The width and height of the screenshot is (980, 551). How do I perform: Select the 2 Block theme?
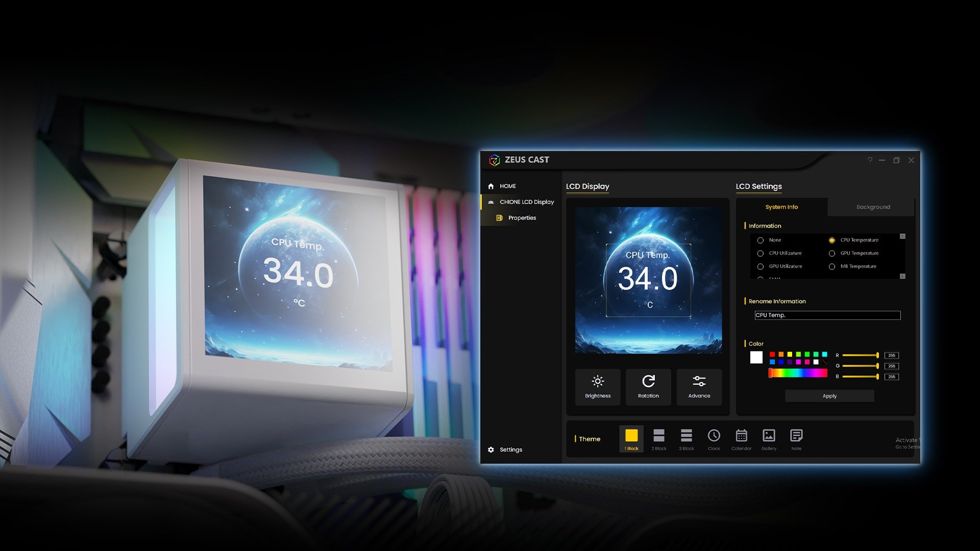[x=658, y=439]
